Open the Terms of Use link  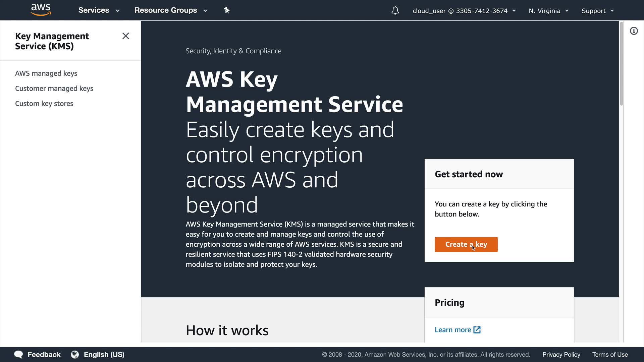610,355
